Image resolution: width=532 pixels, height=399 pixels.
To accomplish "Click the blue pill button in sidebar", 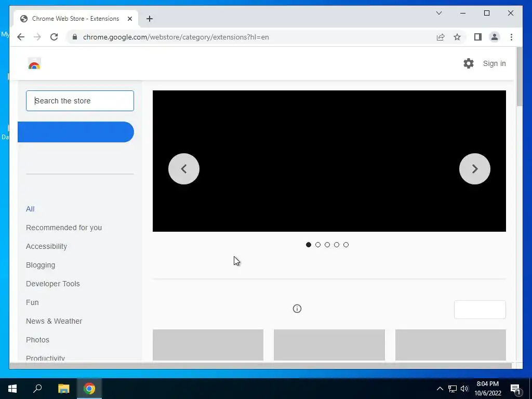I will click(76, 132).
